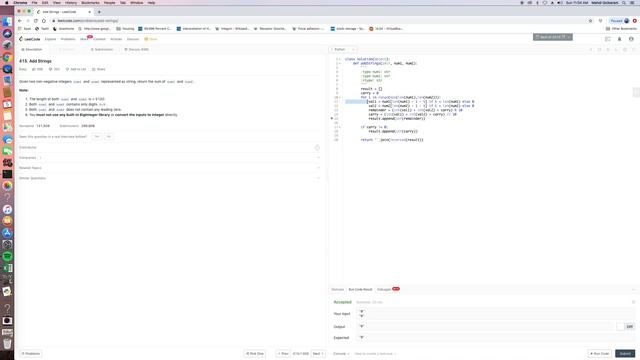Open the Trash in the dock
Viewport: 640px width, 360px height.
coord(7,344)
